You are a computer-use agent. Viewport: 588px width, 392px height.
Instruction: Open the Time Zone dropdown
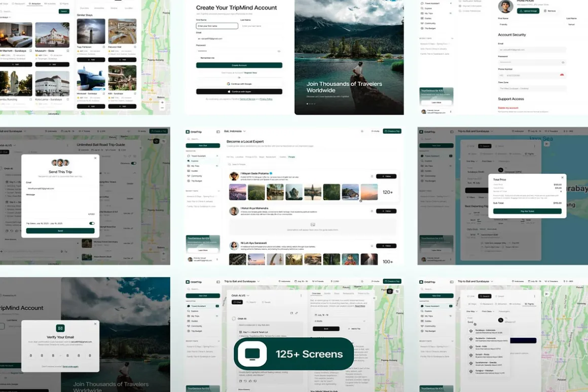click(532, 89)
